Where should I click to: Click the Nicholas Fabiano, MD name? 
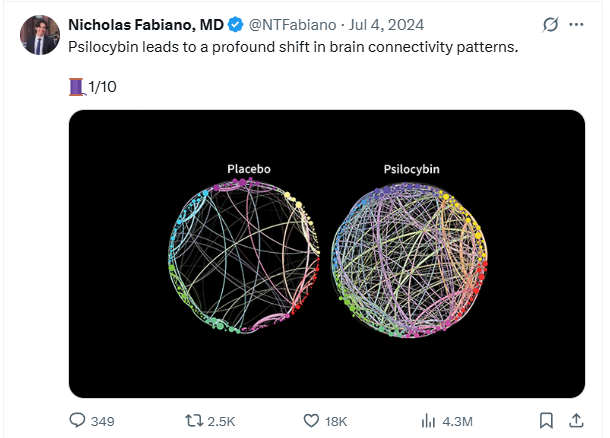145,24
